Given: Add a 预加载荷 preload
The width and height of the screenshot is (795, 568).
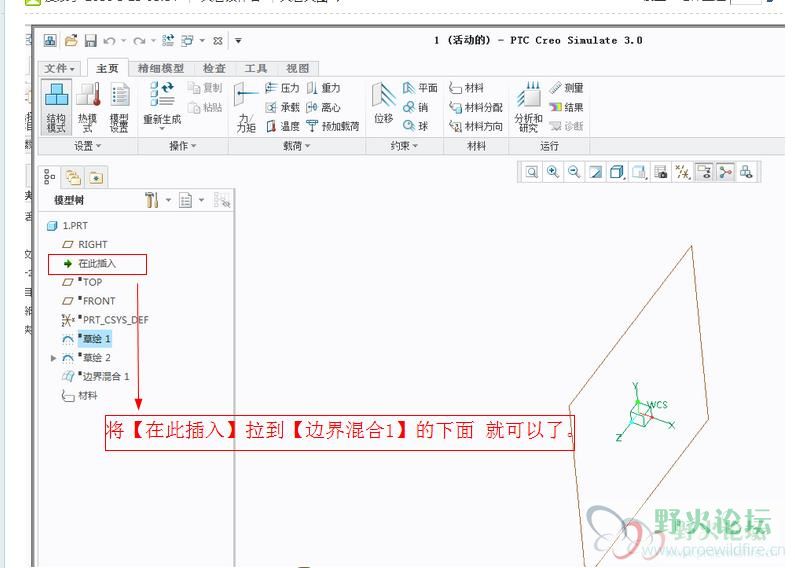Looking at the screenshot, I should [333, 126].
